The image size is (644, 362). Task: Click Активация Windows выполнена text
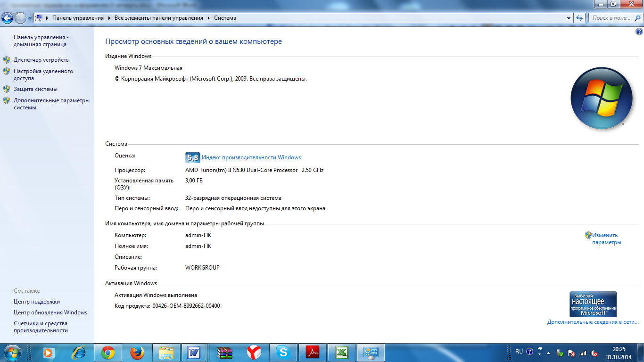[156, 295]
